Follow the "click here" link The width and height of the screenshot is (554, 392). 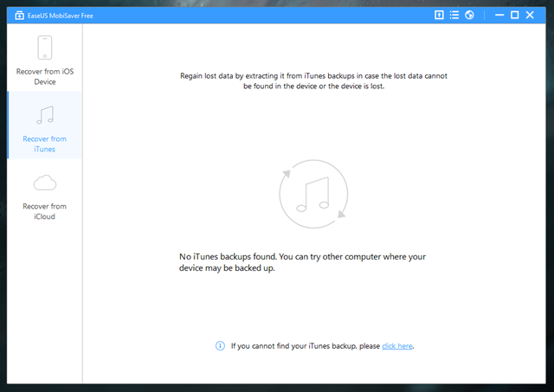(x=397, y=346)
